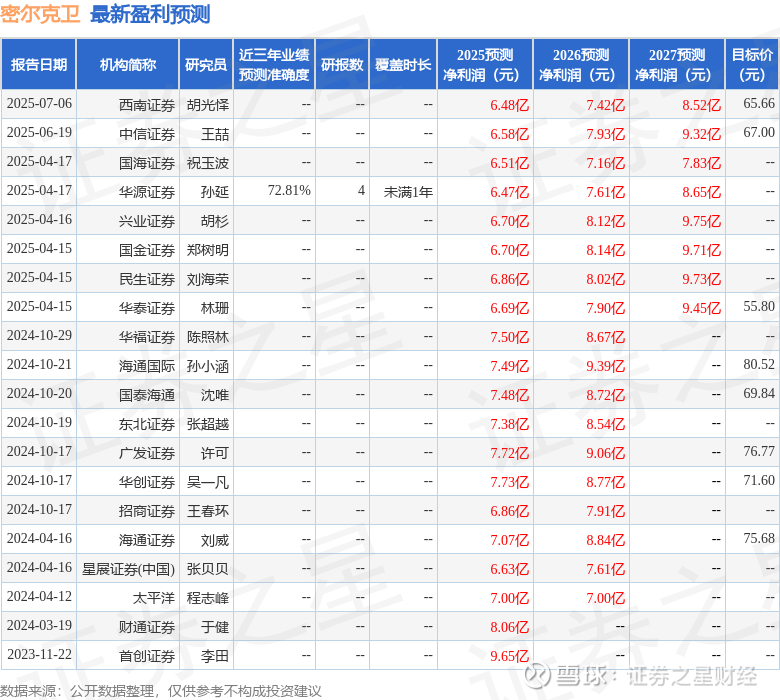
Task: Click the target price 71.60
Action: tap(759, 480)
